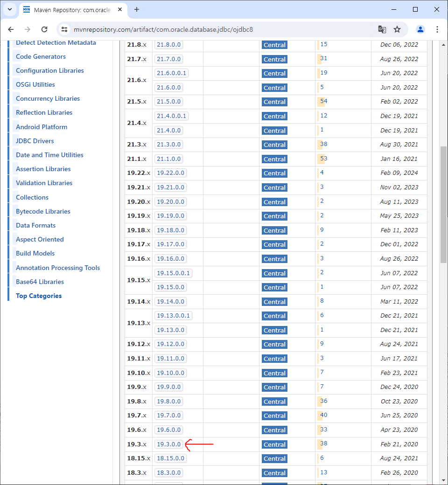Open Date and Time Utilities category
This screenshot has width=448, height=485.
[x=49, y=155]
